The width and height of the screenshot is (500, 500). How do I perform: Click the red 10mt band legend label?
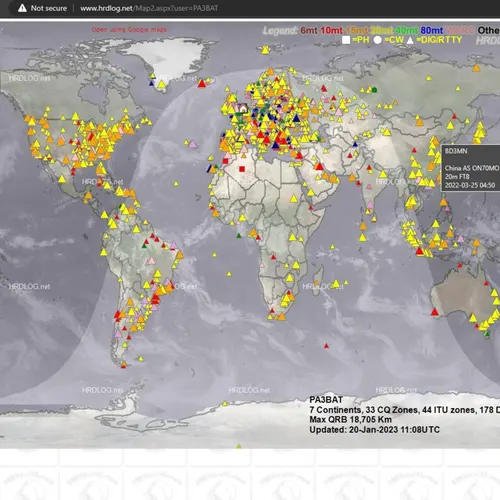[331, 30]
